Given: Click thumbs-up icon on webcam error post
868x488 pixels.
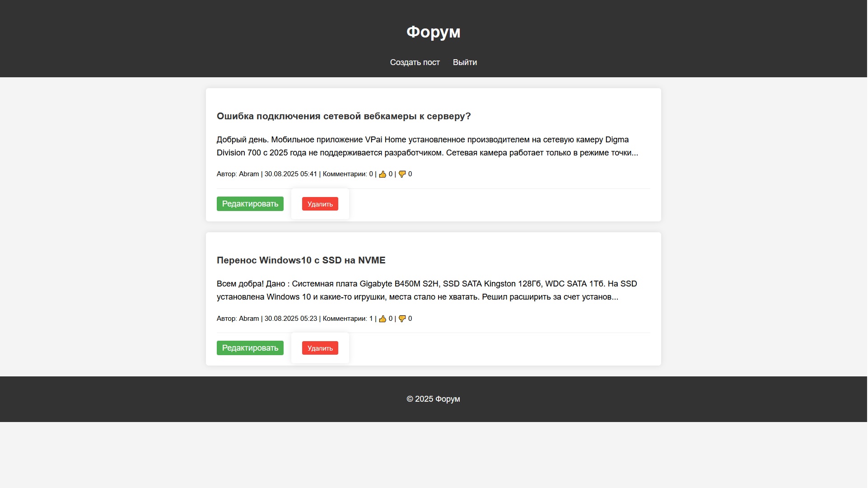Looking at the screenshot, I should 383,174.
